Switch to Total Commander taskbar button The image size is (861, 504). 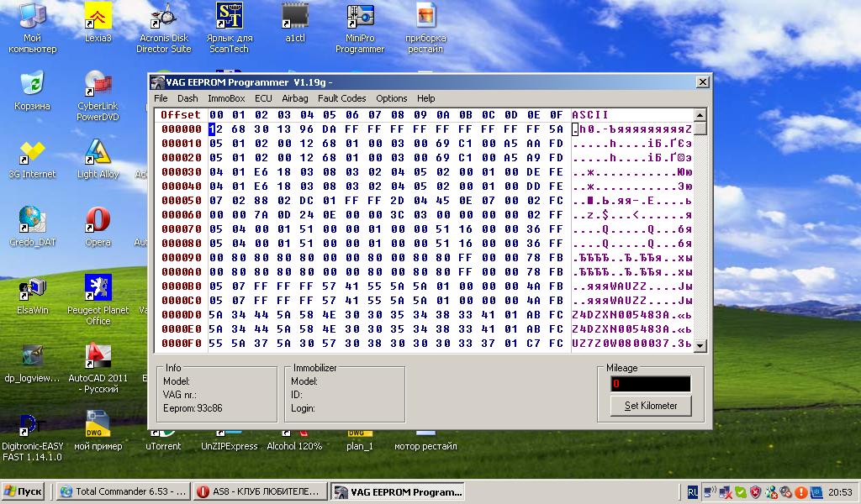pos(123,491)
